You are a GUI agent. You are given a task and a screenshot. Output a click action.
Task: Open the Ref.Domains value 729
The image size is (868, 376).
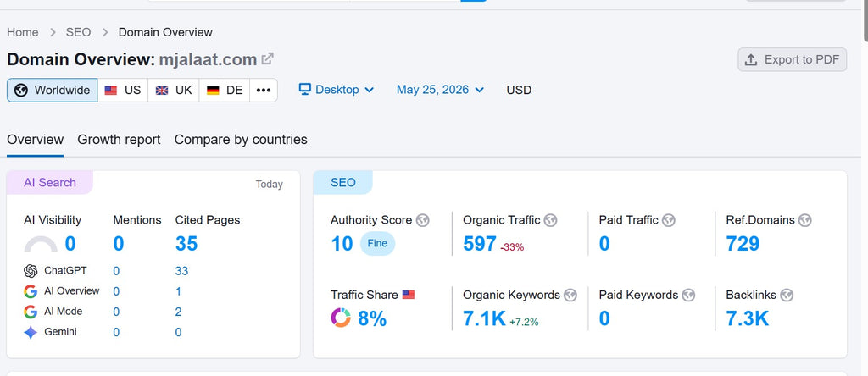point(743,244)
